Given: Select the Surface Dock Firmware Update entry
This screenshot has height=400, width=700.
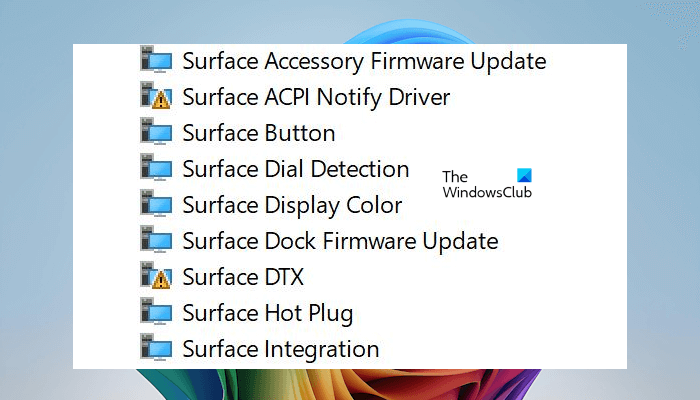Looking at the screenshot, I should (340, 241).
